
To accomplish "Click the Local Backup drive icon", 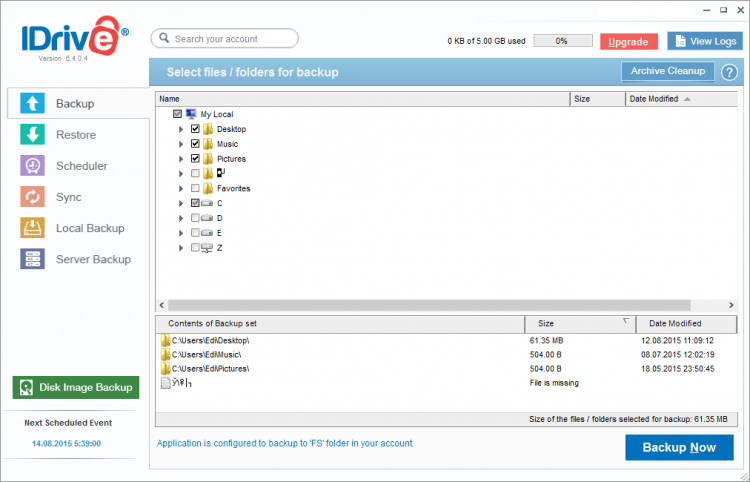I will click(33, 228).
